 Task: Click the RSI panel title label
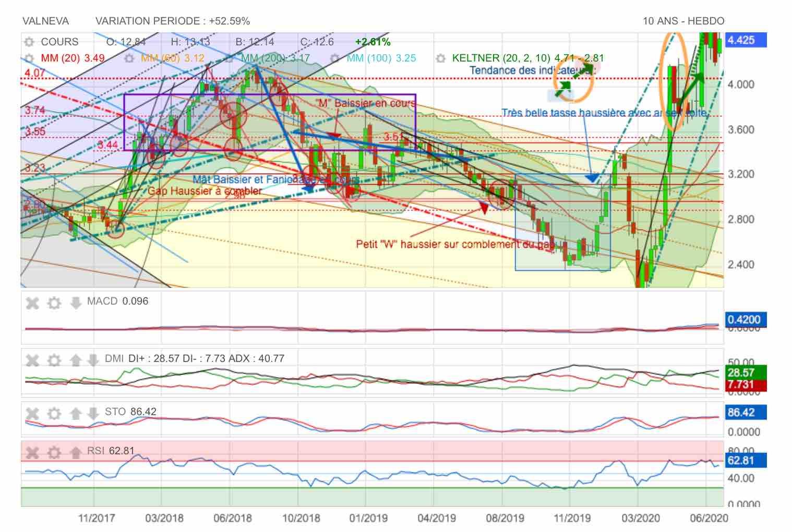[111, 450]
